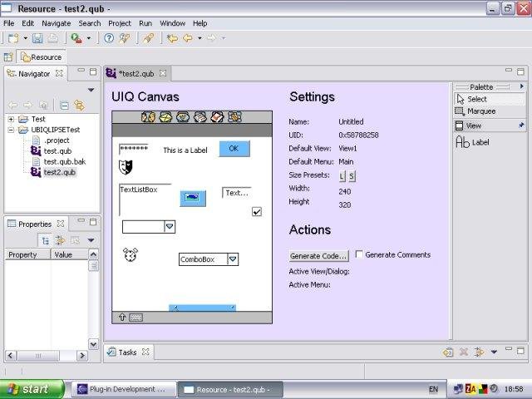Open the empty choice list dropdown on canvas
The width and height of the screenshot is (532, 399).
[x=170, y=227]
